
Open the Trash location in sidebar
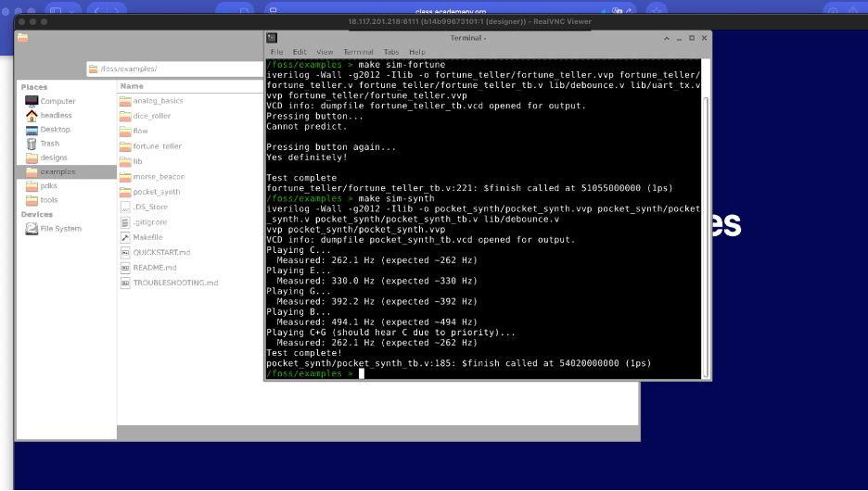49,144
